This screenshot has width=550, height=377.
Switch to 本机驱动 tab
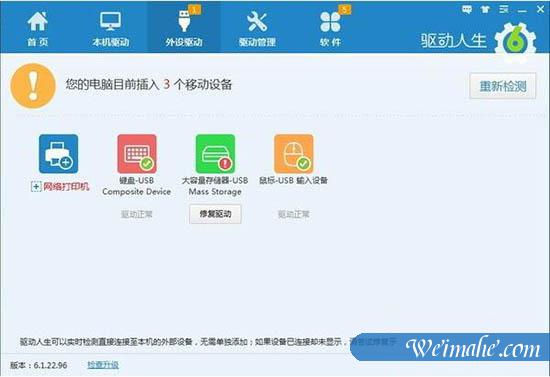point(111,29)
